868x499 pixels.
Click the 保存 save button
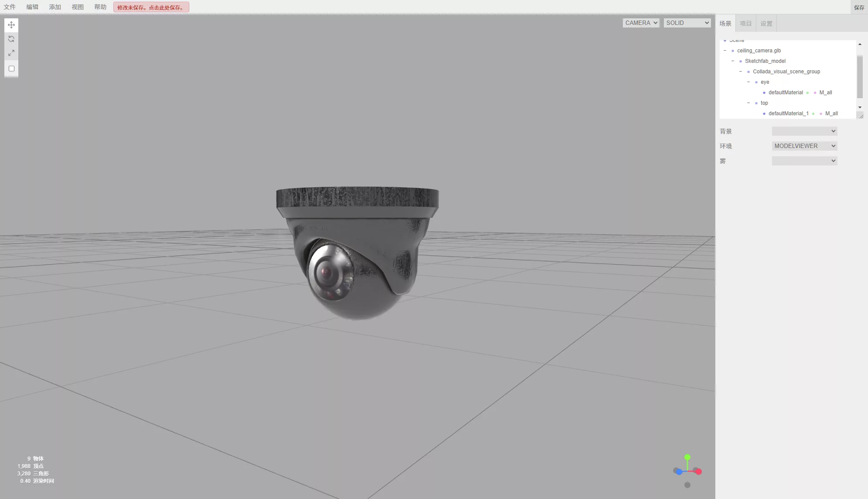pos(859,7)
